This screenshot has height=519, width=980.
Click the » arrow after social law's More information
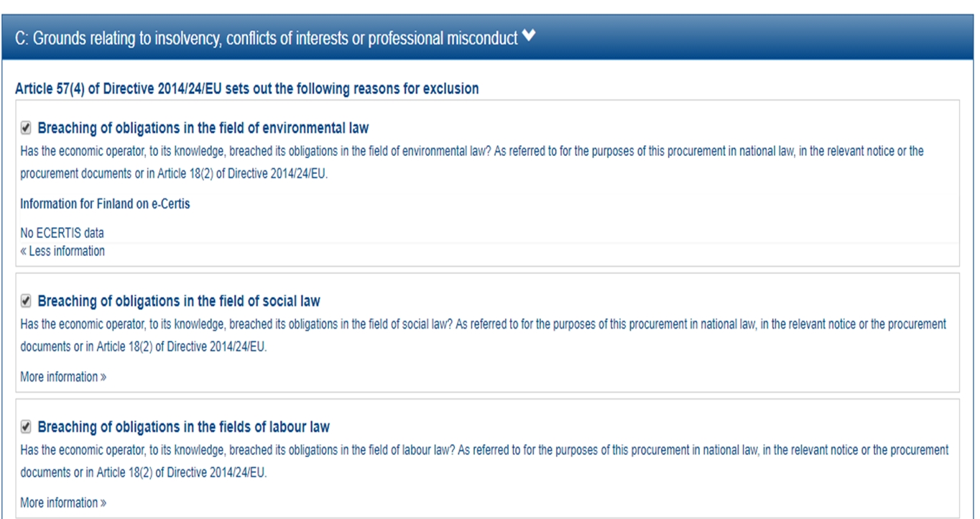[103, 377]
